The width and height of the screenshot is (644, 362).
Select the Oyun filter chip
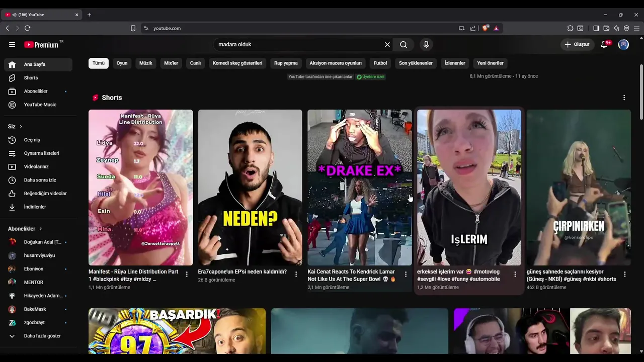tap(122, 63)
